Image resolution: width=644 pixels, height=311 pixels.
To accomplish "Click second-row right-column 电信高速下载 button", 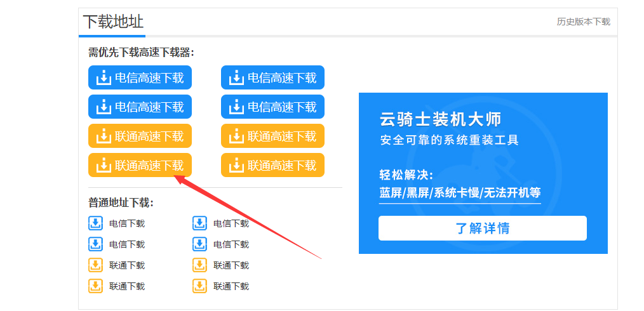I will click(272, 107).
